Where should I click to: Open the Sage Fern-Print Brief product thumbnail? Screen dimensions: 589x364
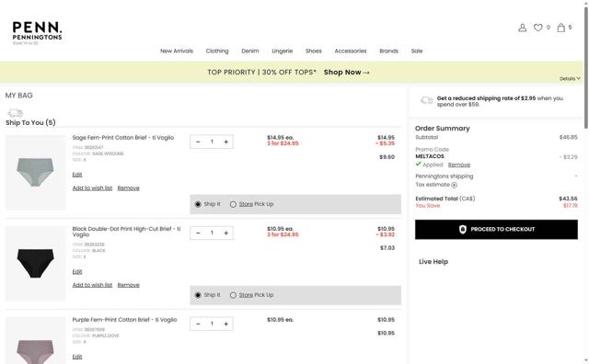[35, 172]
